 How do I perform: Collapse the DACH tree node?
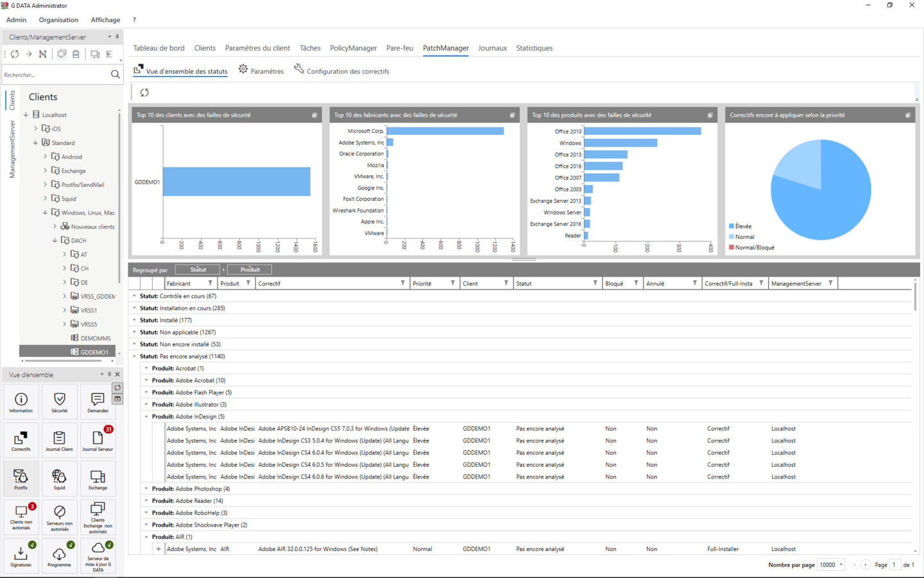(x=55, y=241)
